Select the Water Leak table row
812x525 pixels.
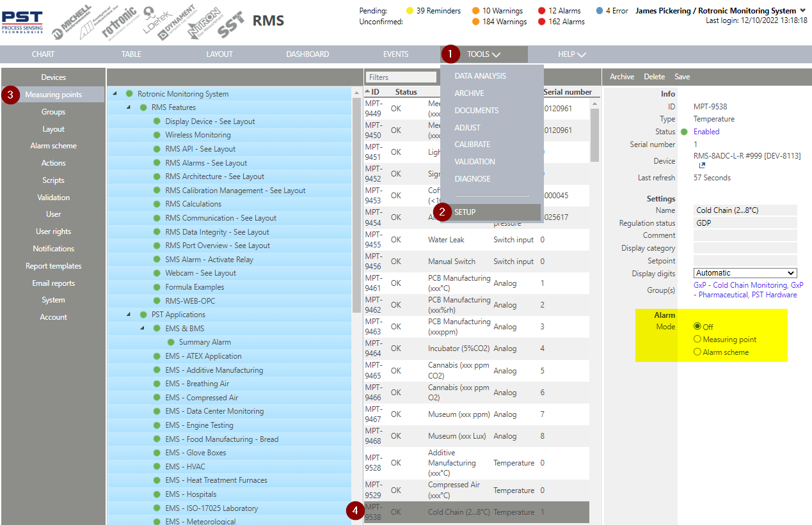click(x=477, y=240)
